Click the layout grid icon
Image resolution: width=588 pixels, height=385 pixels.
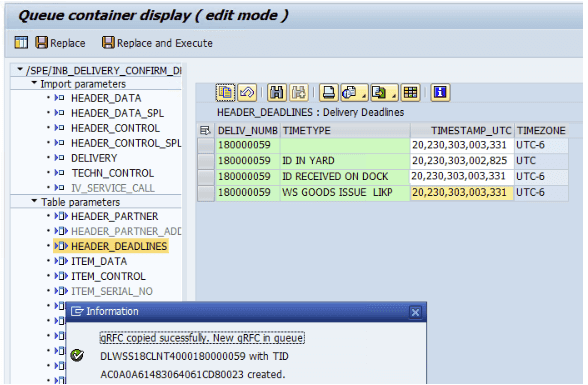tap(410, 92)
